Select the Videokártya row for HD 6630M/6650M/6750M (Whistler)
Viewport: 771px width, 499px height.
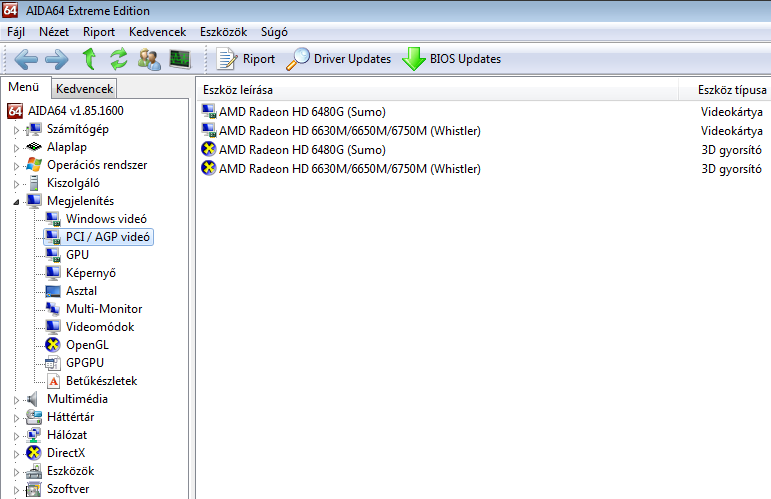(484, 131)
